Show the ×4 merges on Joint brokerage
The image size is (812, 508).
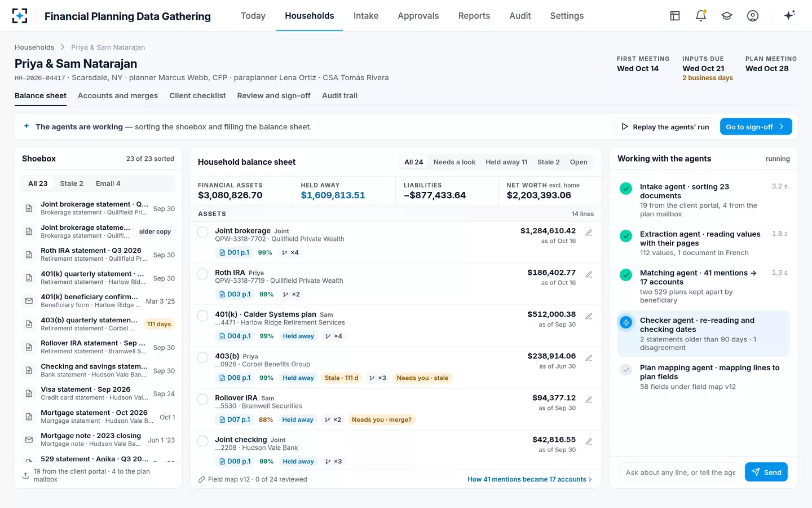tap(290, 252)
